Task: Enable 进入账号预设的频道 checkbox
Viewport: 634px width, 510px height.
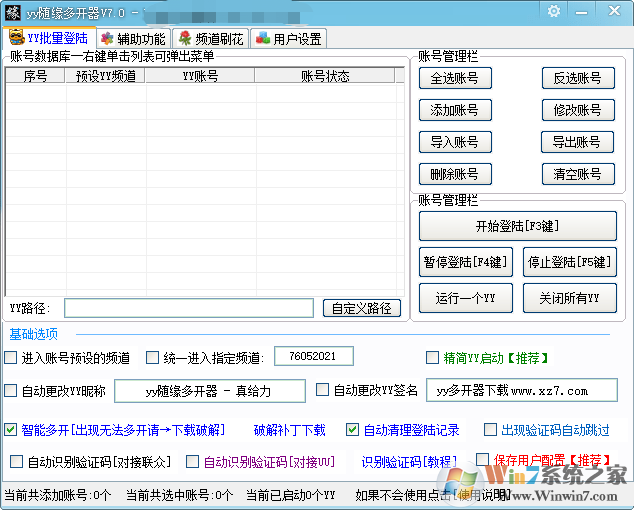Action: (x=11, y=358)
